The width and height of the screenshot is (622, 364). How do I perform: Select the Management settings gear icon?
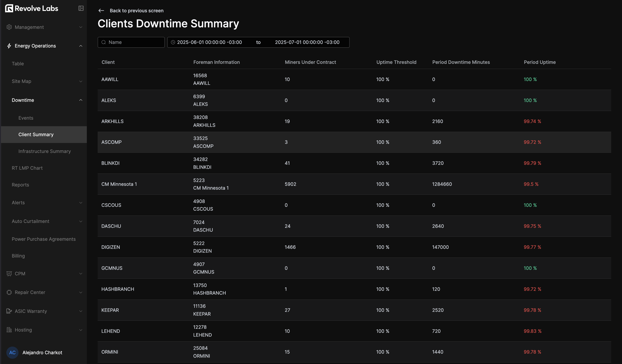point(9,27)
